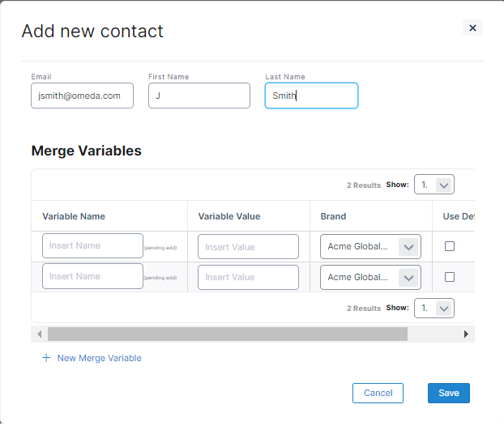Click the left arrow of horizontal scrollbar
Image resolution: width=504 pixels, height=430 pixels.
[x=39, y=334]
